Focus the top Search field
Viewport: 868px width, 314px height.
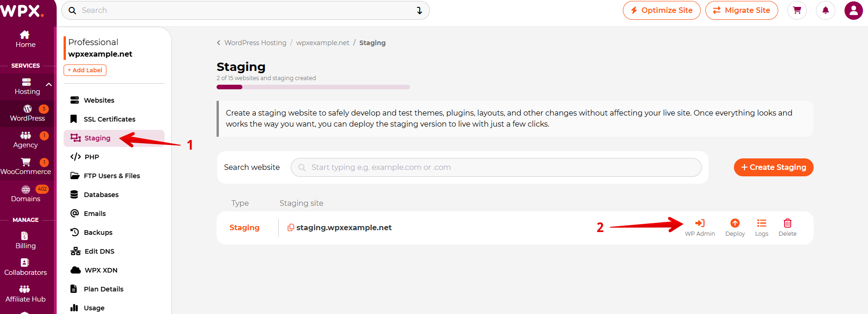pyautogui.click(x=246, y=10)
